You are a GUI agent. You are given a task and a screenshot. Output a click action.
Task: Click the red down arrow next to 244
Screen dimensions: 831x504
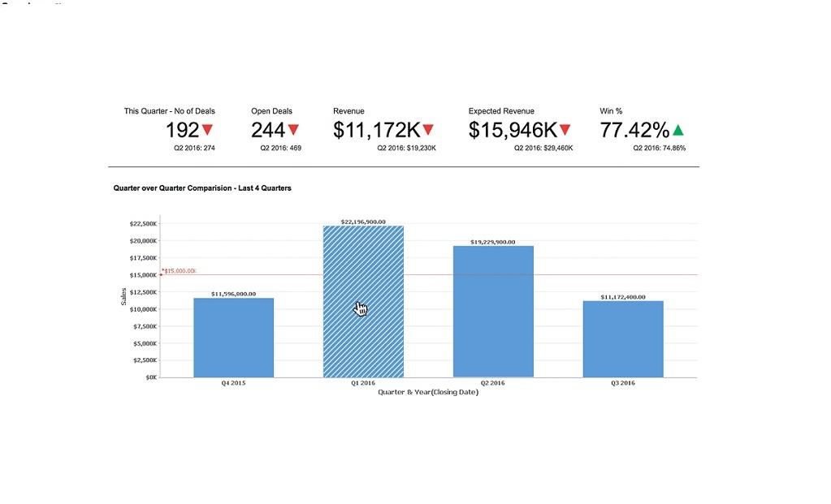pyautogui.click(x=293, y=130)
